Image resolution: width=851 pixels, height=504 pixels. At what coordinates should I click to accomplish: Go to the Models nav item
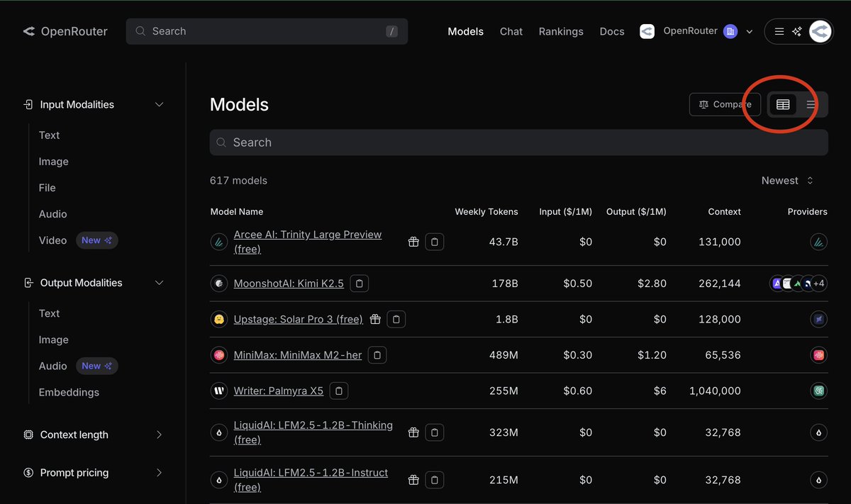[x=466, y=31]
